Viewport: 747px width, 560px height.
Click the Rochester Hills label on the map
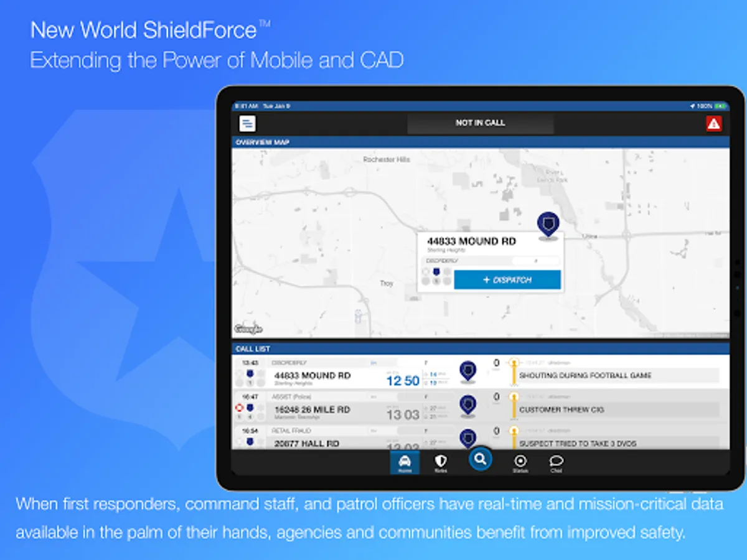point(387,160)
